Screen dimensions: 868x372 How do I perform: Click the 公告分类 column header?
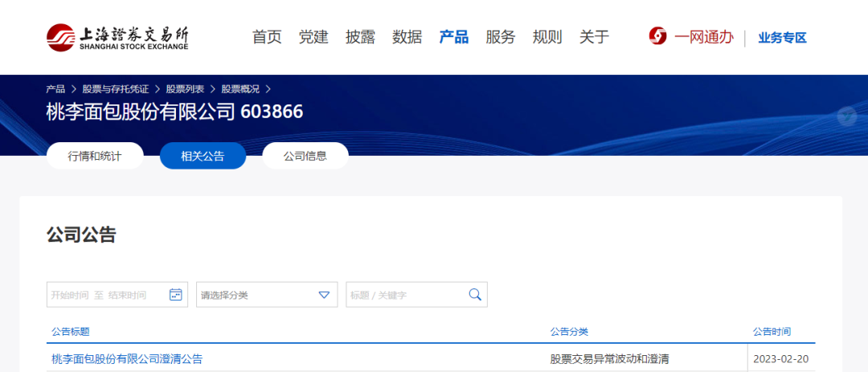tap(569, 332)
